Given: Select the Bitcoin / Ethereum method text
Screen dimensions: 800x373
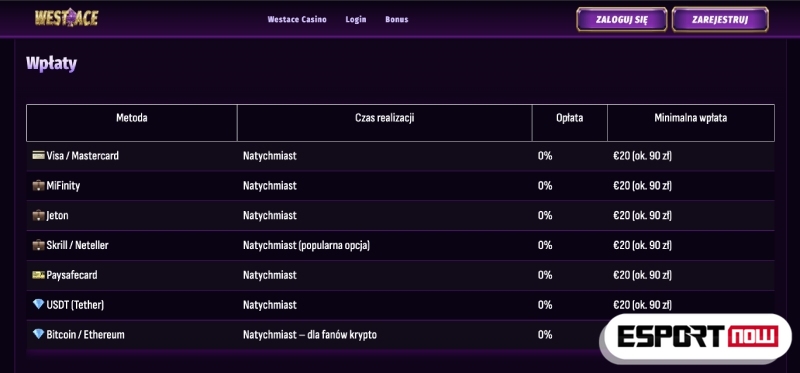Looking at the screenshot, I should pyautogui.click(x=85, y=335).
